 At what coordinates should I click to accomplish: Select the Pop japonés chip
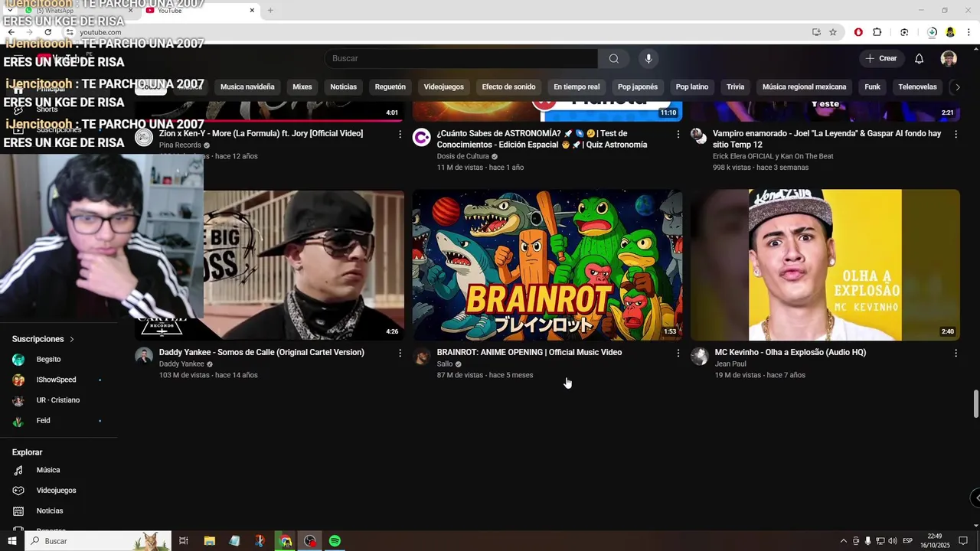click(638, 86)
